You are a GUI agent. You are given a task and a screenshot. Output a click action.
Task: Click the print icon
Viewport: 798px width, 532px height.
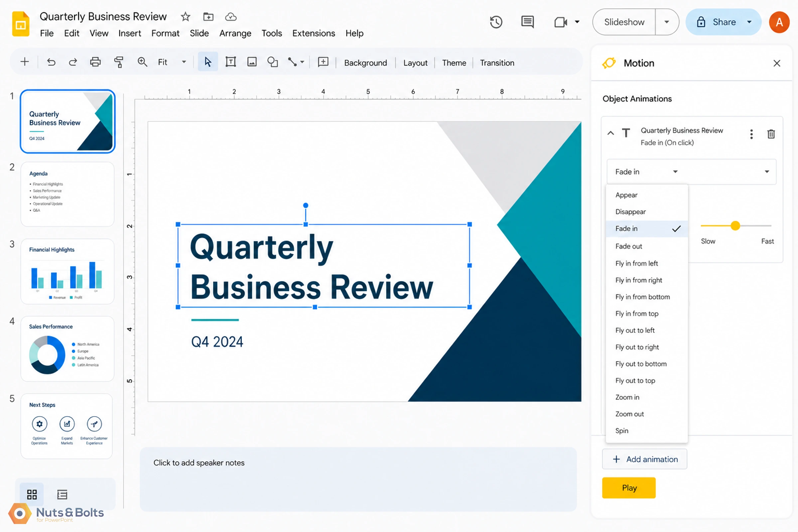coord(95,62)
